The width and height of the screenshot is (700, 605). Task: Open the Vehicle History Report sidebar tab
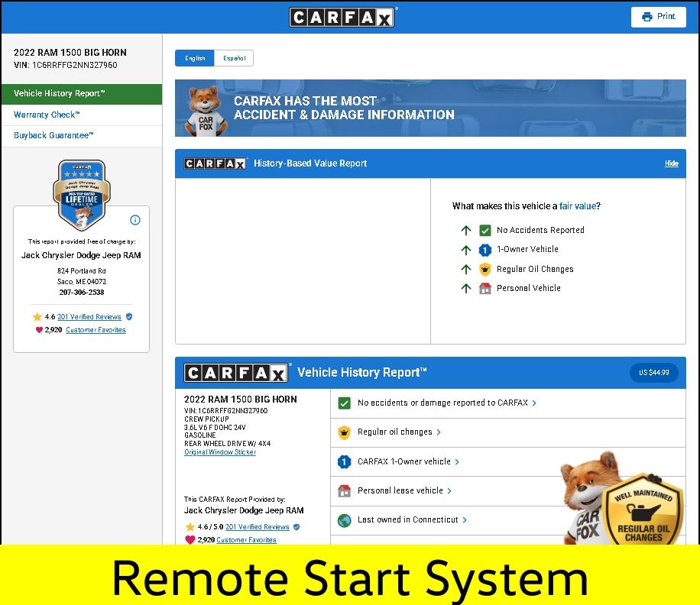pyautogui.click(x=82, y=94)
